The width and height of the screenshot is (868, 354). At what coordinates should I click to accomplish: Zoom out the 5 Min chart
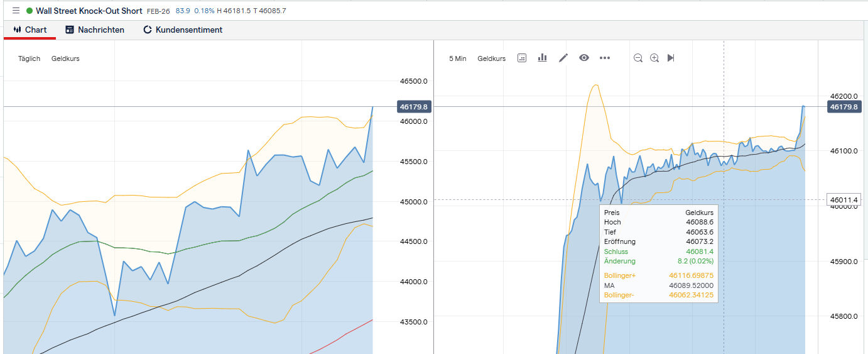638,58
